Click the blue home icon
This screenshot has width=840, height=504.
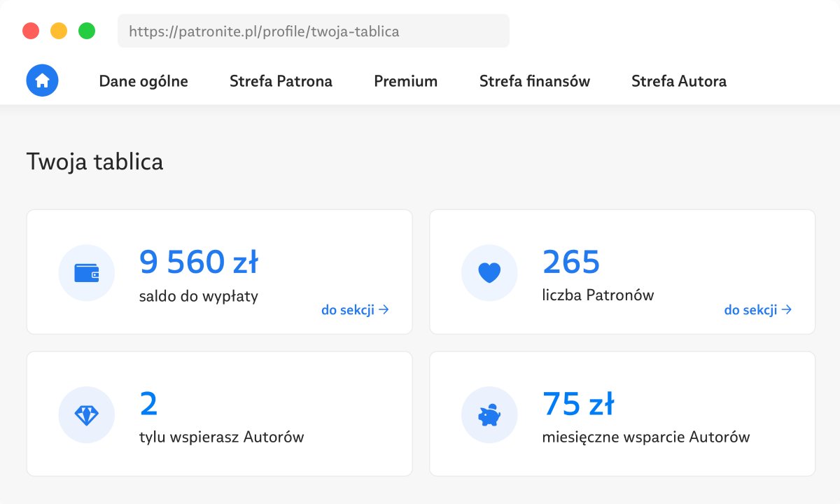click(x=42, y=80)
